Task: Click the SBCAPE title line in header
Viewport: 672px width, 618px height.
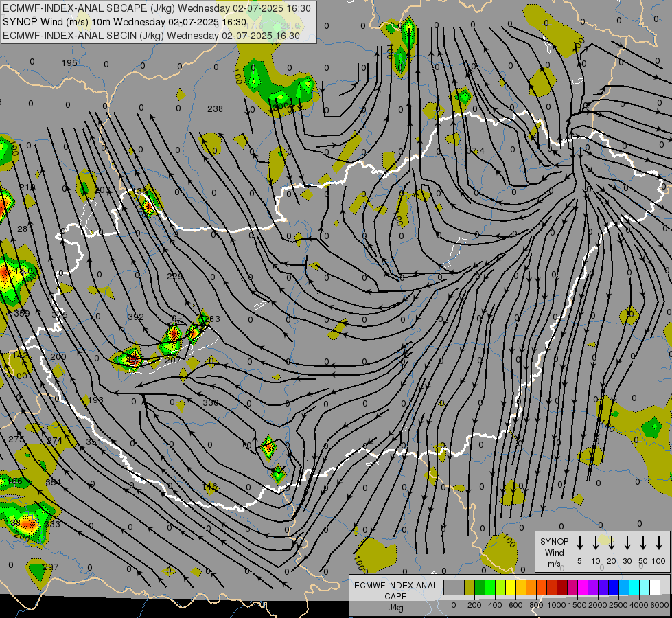Action: tap(157, 8)
